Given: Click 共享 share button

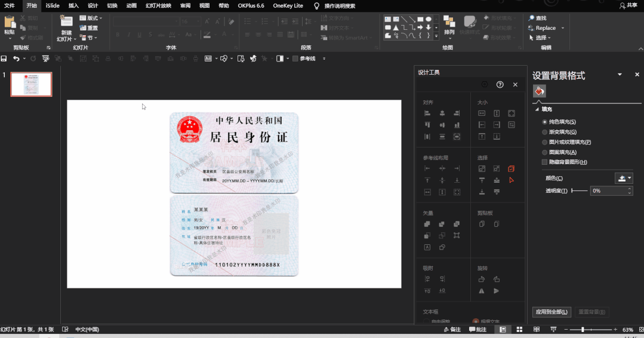Looking at the screenshot, I should coord(628,6).
